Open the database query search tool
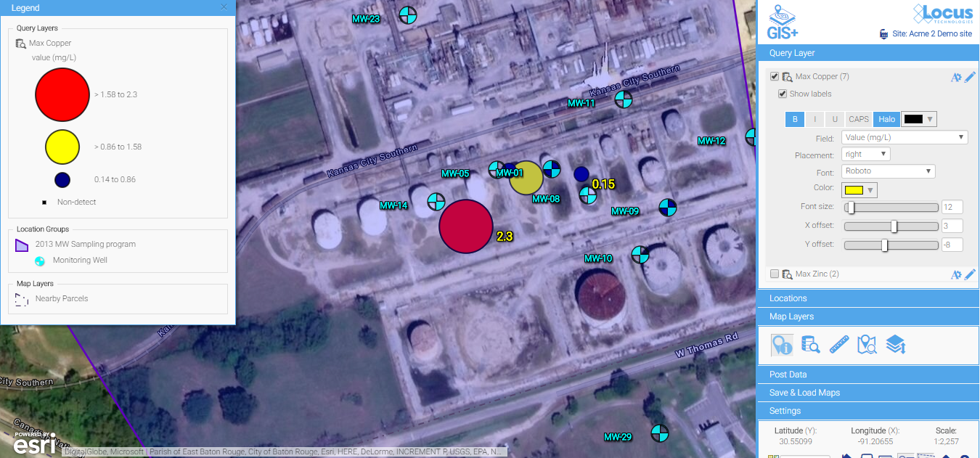 (x=810, y=345)
